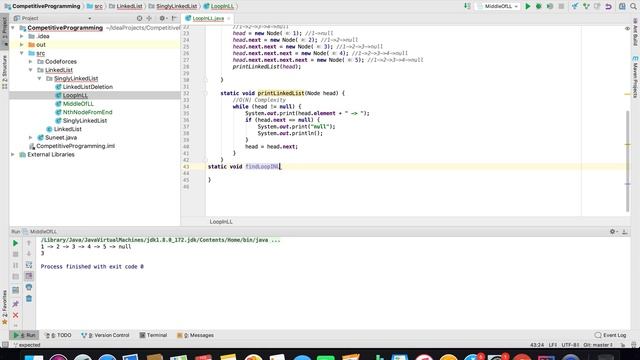Open Search Everywhere magnifier icon
This screenshot has width=640, height=360.
(x=633, y=6)
